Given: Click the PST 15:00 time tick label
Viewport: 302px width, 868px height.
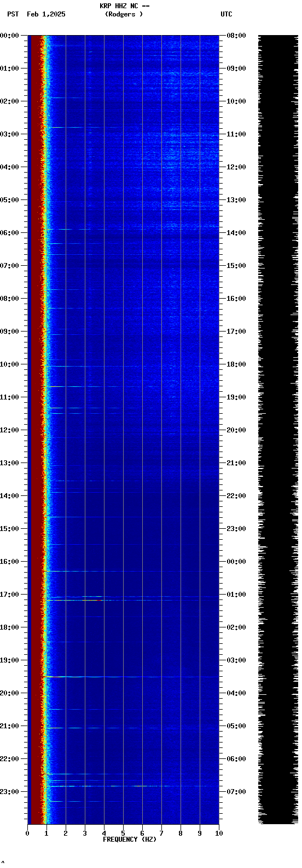Looking at the screenshot, I should (x=10, y=529).
